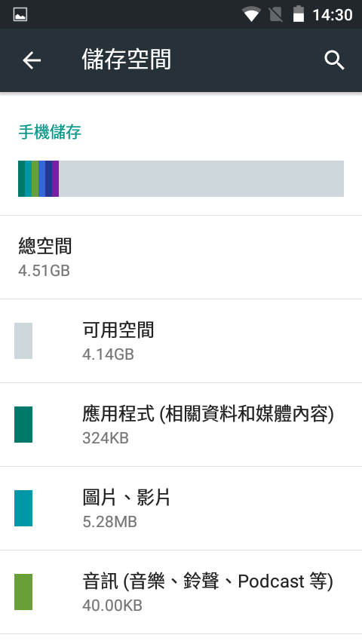This screenshot has width=362, height=644.
Task: Tap the battery status icon
Action: tap(299, 14)
